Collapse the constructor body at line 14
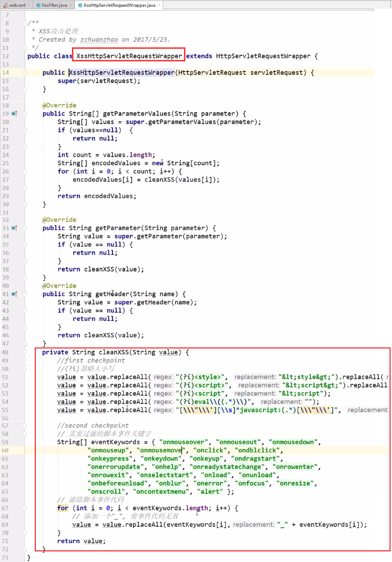392x562 pixels. pyautogui.click(x=25, y=72)
